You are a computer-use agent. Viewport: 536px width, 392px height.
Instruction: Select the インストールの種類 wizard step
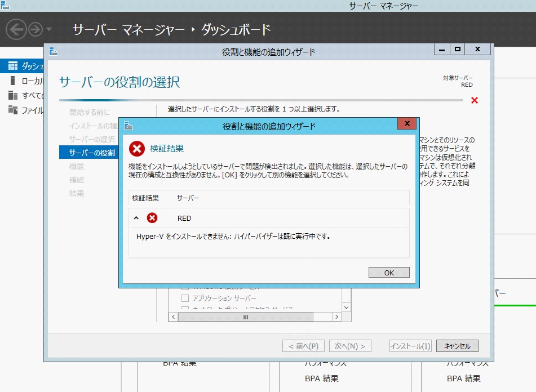point(94,126)
